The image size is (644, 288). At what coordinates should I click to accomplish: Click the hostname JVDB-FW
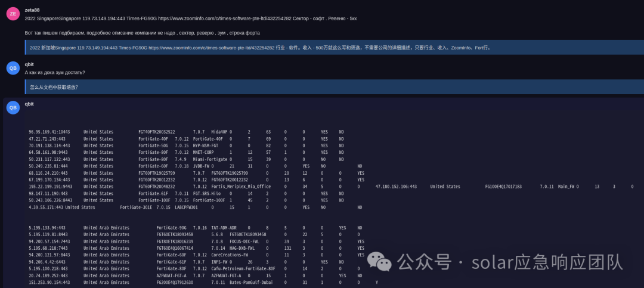click(201, 166)
